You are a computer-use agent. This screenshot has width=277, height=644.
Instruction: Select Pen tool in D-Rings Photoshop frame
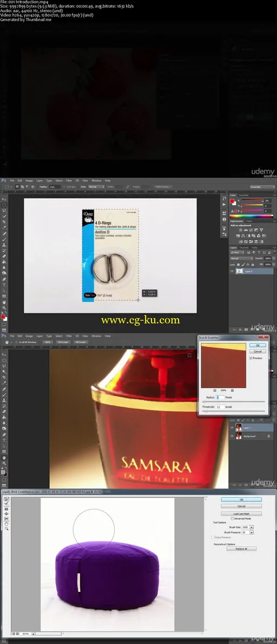[x=4, y=279]
